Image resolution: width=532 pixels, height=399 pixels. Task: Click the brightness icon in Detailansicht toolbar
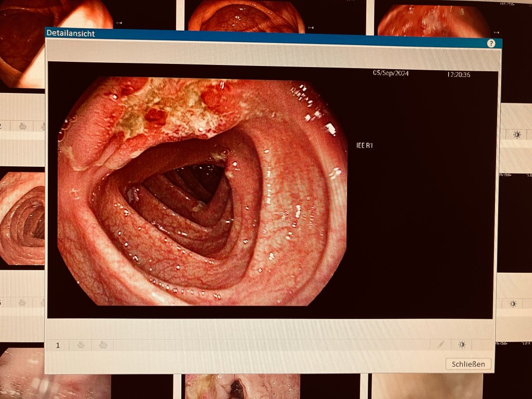[x=462, y=344]
